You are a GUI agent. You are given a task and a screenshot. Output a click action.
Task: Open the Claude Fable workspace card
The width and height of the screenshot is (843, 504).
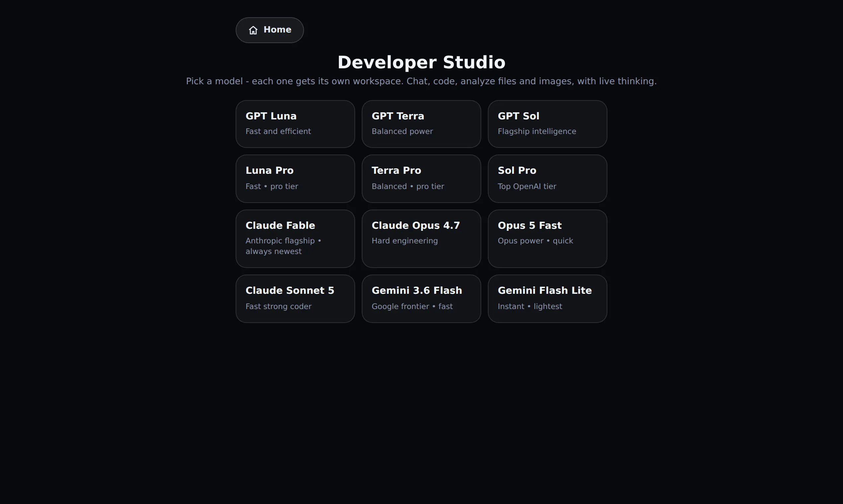click(x=295, y=239)
